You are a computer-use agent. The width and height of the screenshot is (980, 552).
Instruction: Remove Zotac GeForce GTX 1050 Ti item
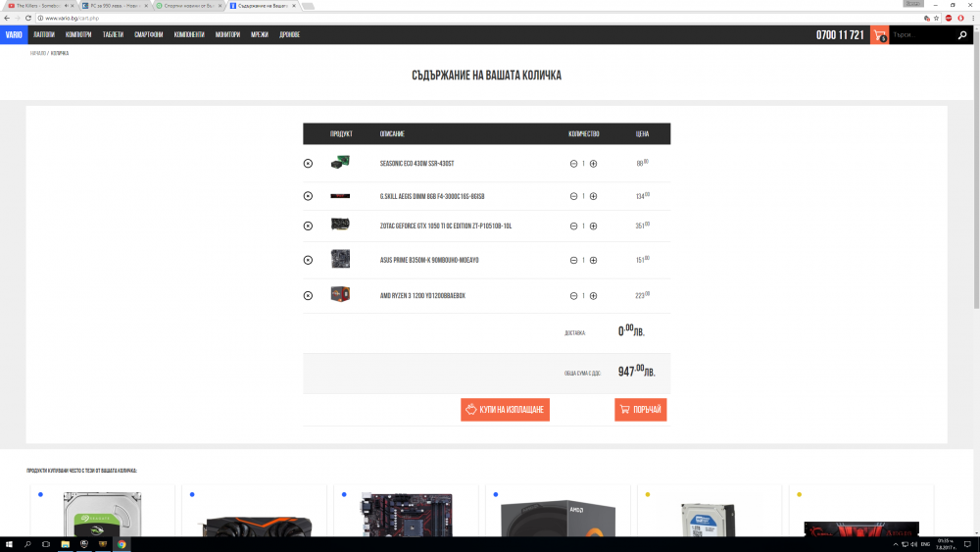(308, 226)
